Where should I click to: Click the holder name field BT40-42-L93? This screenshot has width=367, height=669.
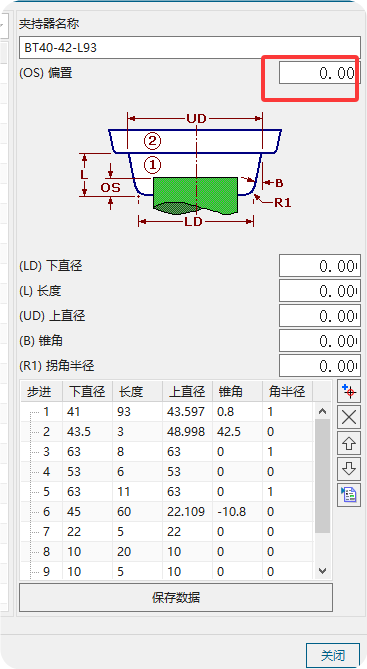click(190, 47)
